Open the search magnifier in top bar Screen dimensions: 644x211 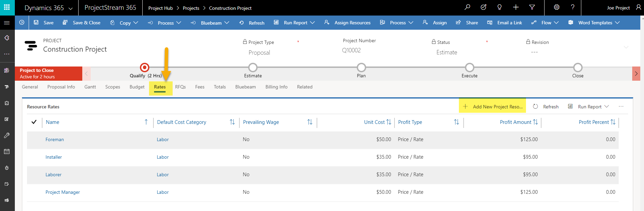467,7
